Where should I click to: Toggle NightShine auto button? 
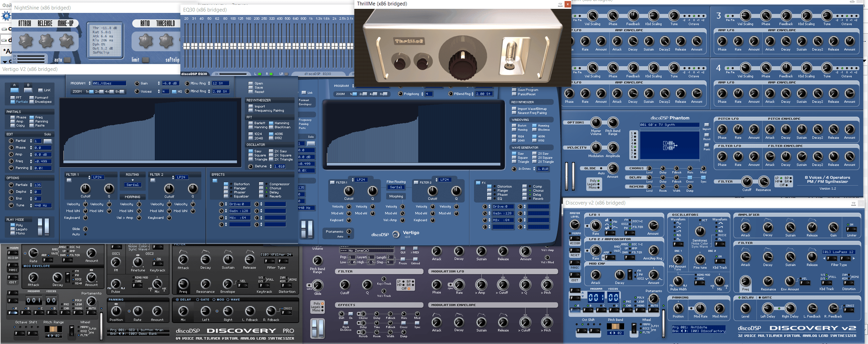(x=67, y=60)
